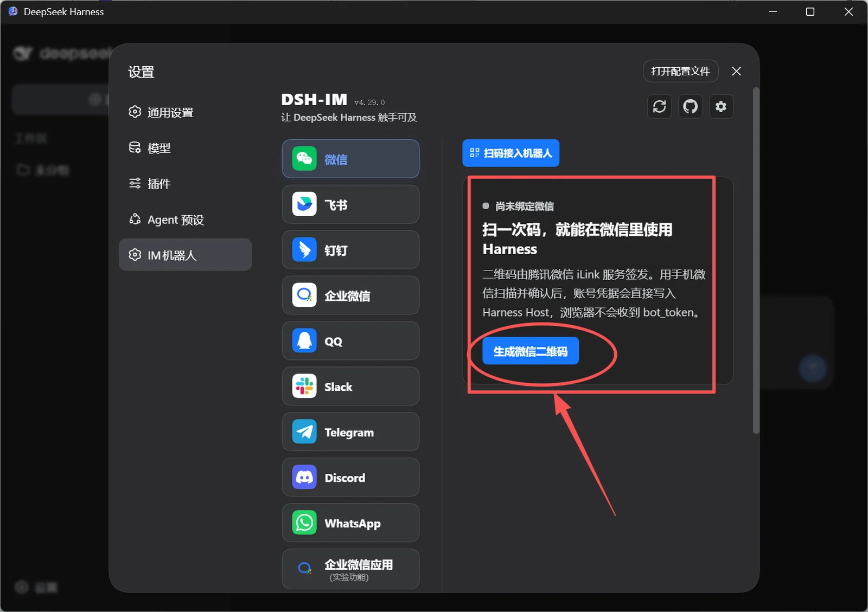
Task: Click the refresh icon near DSH-IM header
Action: click(x=659, y=106)
